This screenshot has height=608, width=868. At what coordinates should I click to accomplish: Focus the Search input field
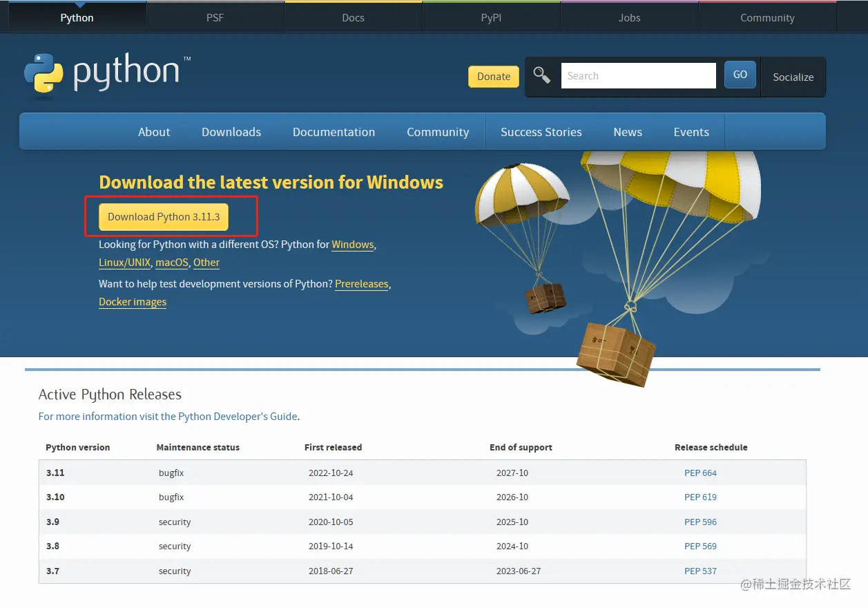(638, 76)
